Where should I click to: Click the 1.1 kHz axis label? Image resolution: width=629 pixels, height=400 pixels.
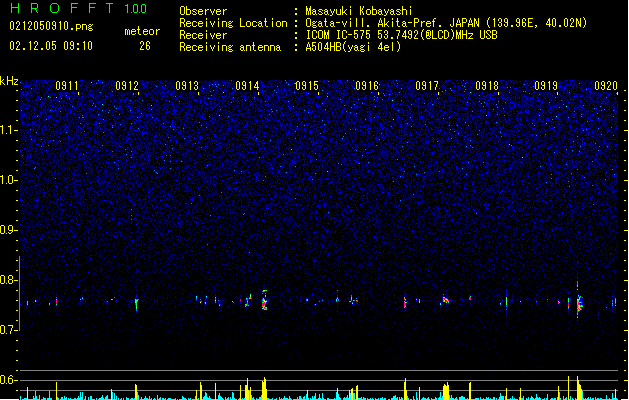pyautogui.click(x=9, y=130)
